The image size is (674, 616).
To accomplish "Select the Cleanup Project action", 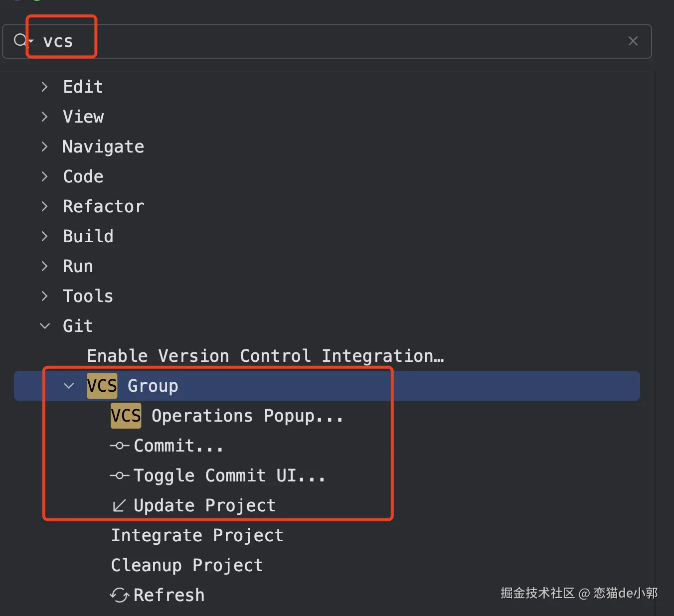I will (x=186, y=565).
